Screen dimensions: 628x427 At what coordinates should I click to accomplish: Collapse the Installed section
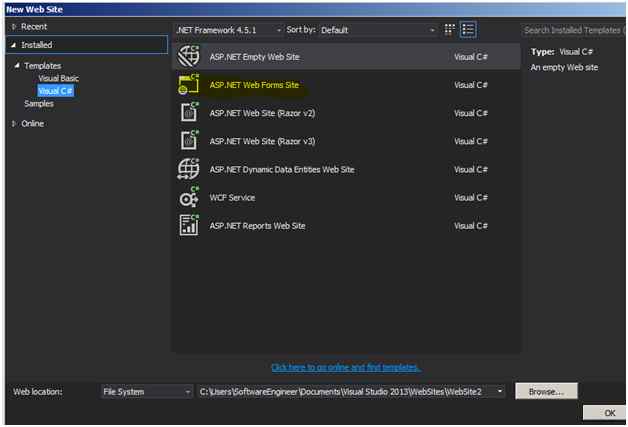point(13,45)
